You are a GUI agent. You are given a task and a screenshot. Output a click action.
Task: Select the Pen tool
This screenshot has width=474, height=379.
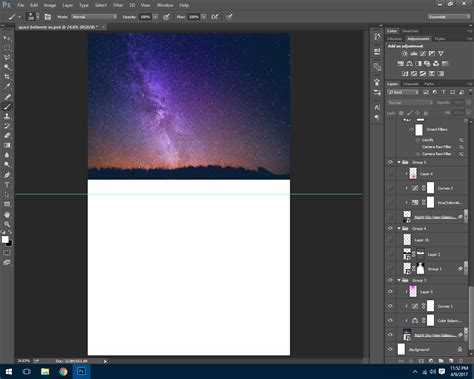tap(7, 175)
